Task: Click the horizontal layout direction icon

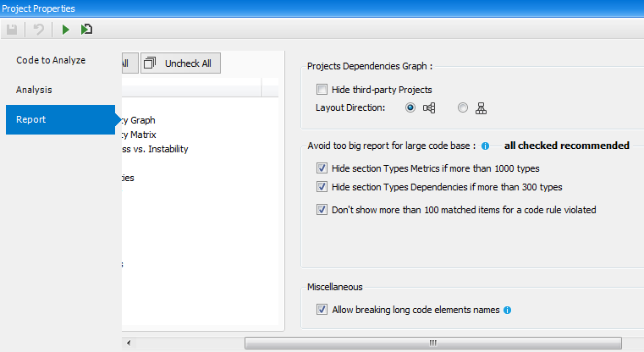Action: (x=429, y=107)
